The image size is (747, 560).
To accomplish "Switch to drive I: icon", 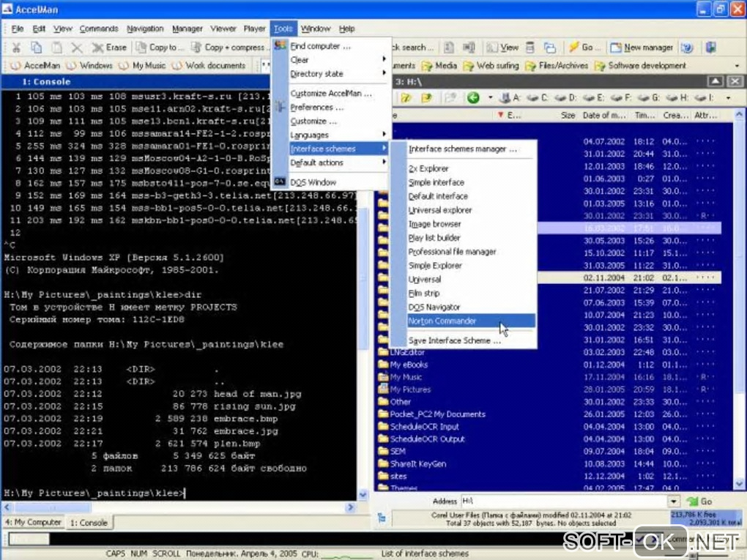I will (704, 97).
